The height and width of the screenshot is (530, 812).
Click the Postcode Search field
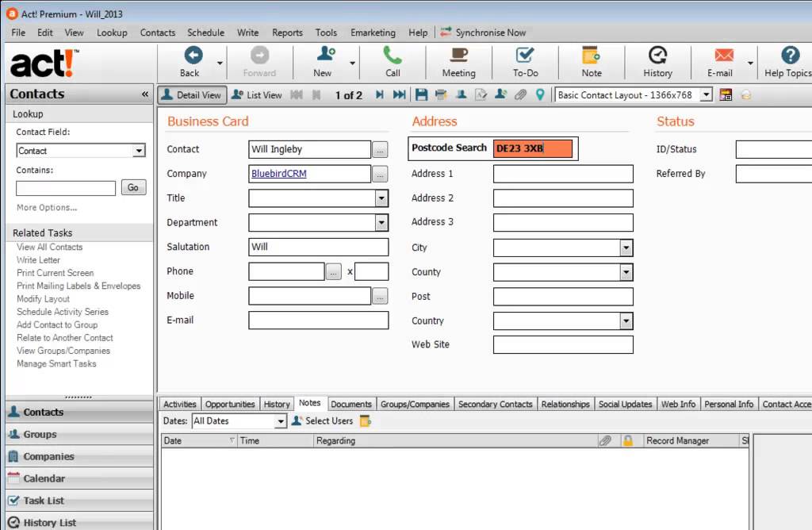click(x=533, y=148)
